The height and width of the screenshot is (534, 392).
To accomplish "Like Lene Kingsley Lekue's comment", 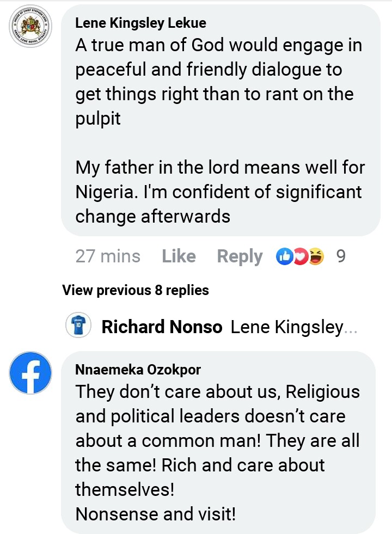I will point(179,256).
